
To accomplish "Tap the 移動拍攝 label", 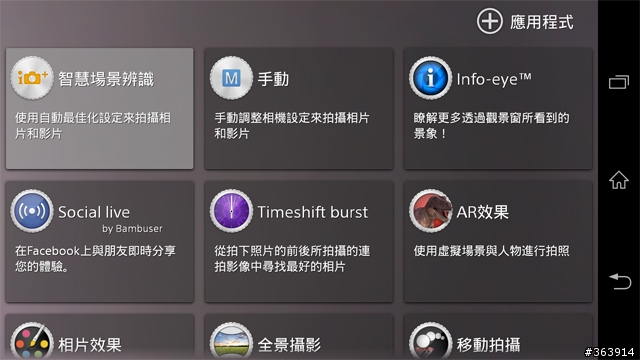I will coord(489,345).
